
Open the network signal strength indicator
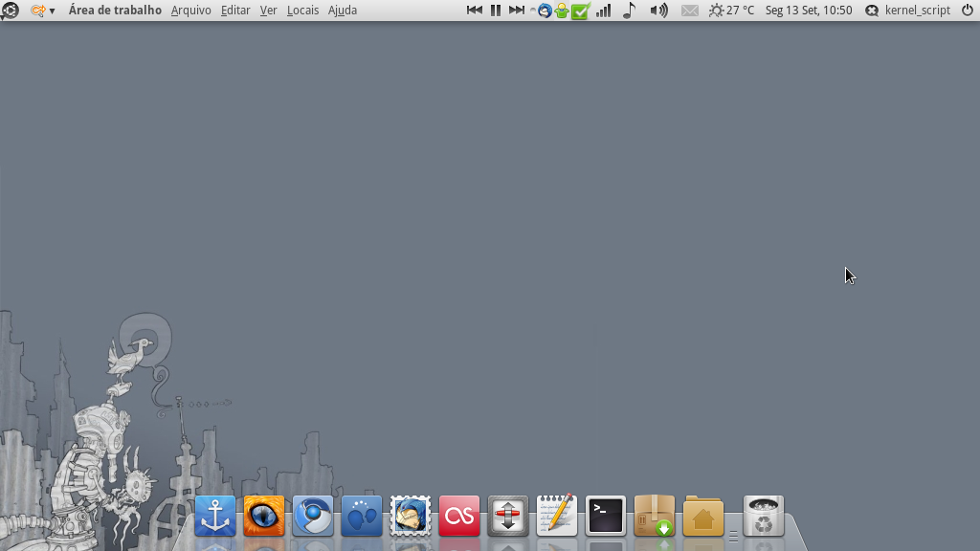pos(603,10)
